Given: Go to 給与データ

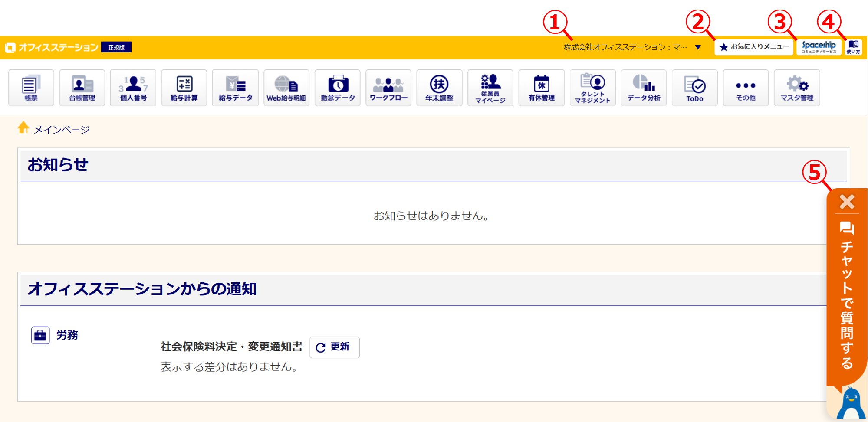Looking at the screenshot, I should point(235,88).
